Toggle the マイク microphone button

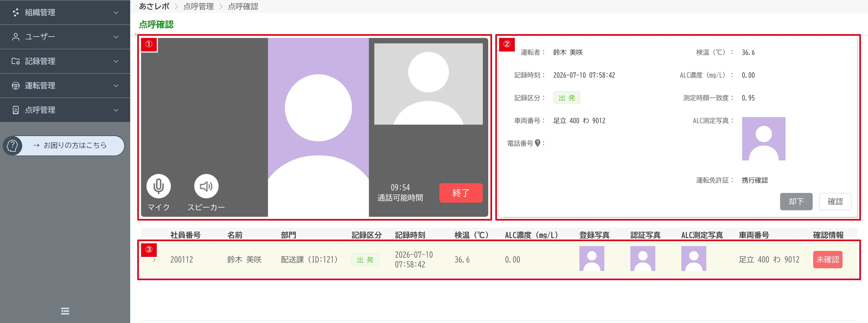click(x=158, y=186)
